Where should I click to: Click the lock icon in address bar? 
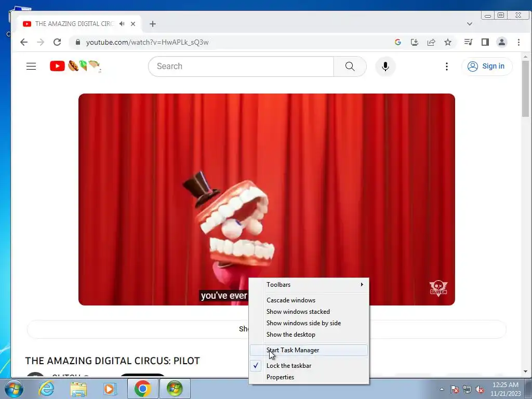point(78,42)
